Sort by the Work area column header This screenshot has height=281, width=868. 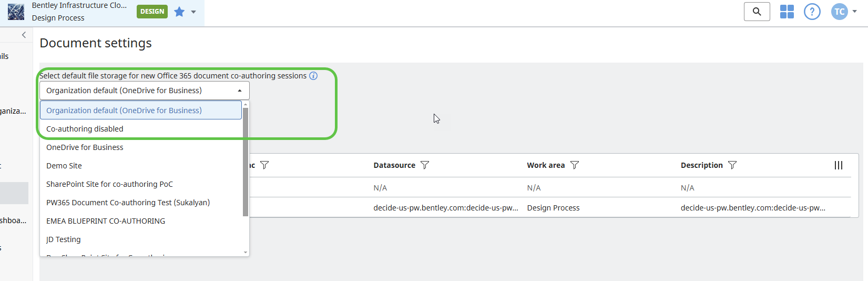pos(546,165)
